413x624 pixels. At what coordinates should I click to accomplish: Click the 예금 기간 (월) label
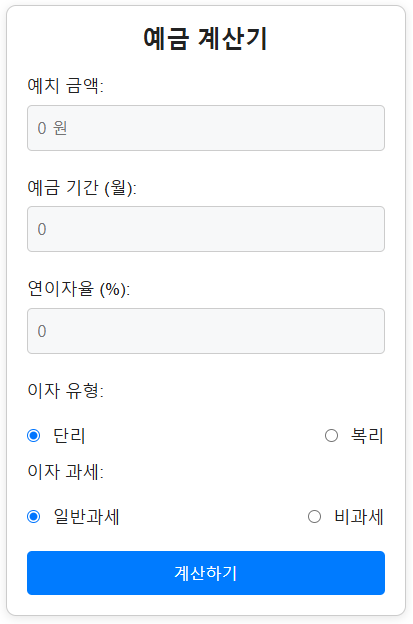82,187
